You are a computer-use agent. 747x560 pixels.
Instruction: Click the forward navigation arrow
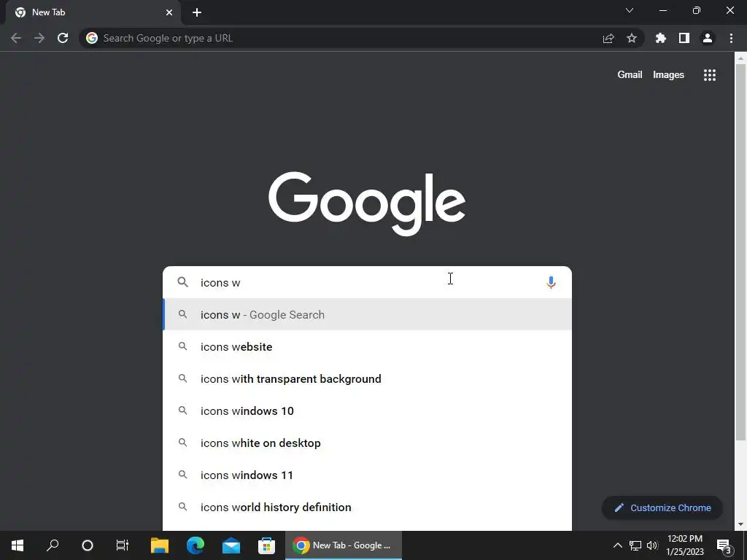pos(39,38)
